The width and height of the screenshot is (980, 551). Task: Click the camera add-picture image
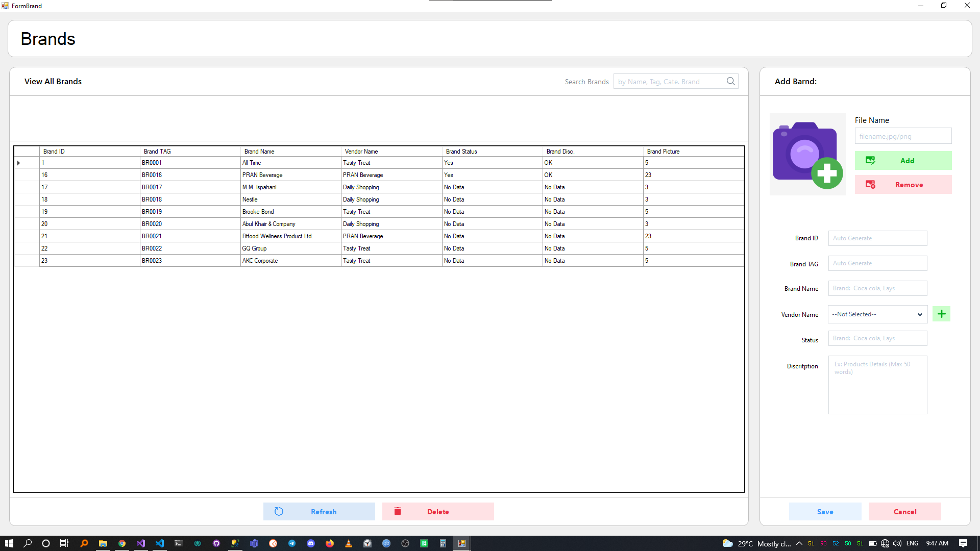(807, 154)
